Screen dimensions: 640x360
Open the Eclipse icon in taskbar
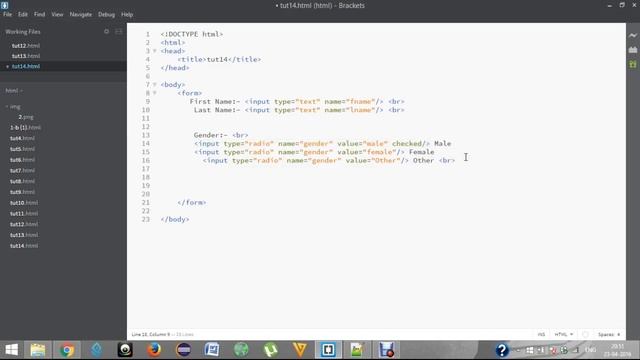[x=183, y=350]
